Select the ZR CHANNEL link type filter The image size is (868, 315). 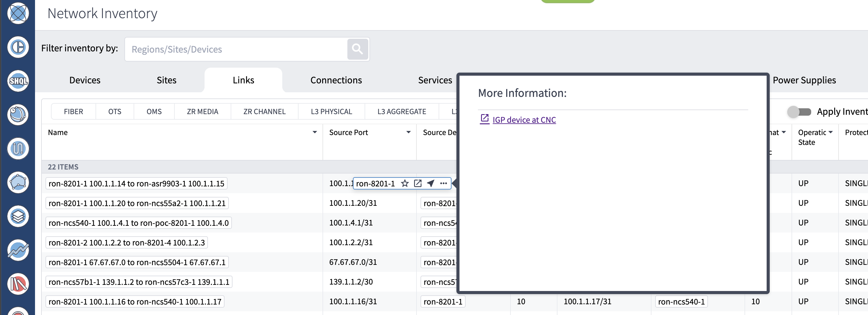pos(264,111)
